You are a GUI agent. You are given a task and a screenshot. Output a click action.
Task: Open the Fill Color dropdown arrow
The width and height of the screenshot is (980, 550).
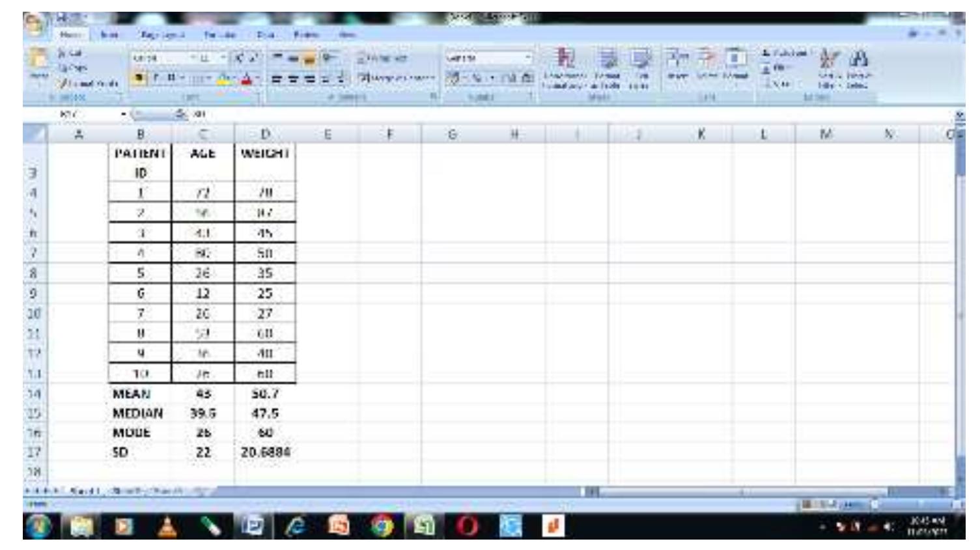click(233, 79)
